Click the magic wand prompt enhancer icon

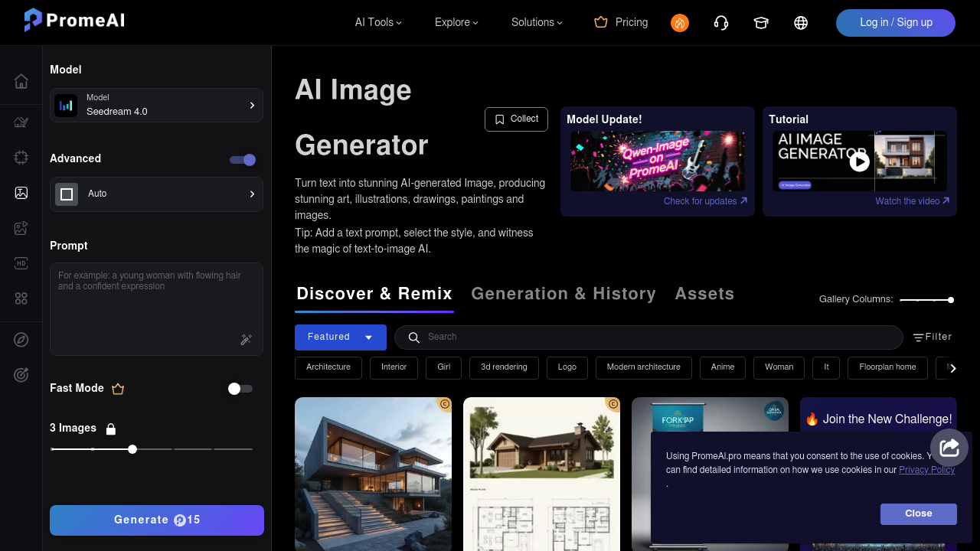[x=247, y=340]
